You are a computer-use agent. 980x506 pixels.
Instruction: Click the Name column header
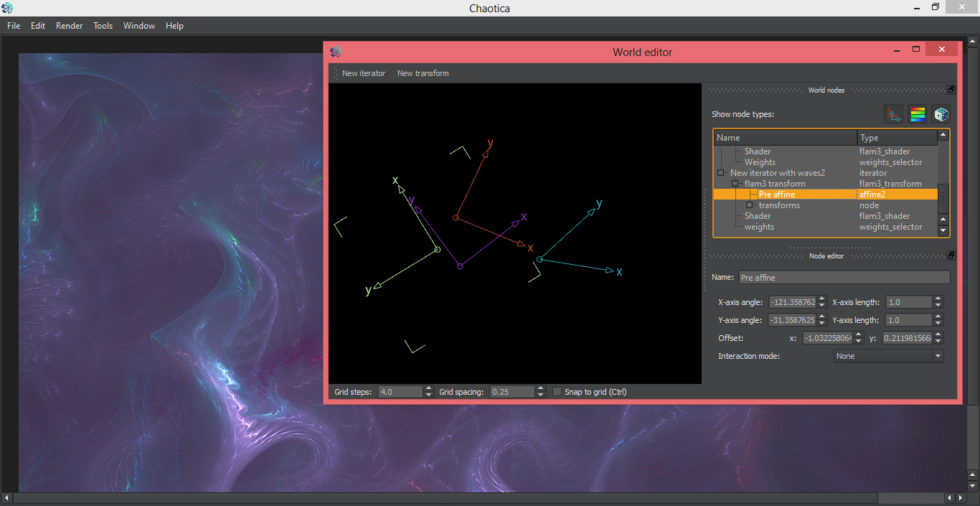[x=786, y=138]
